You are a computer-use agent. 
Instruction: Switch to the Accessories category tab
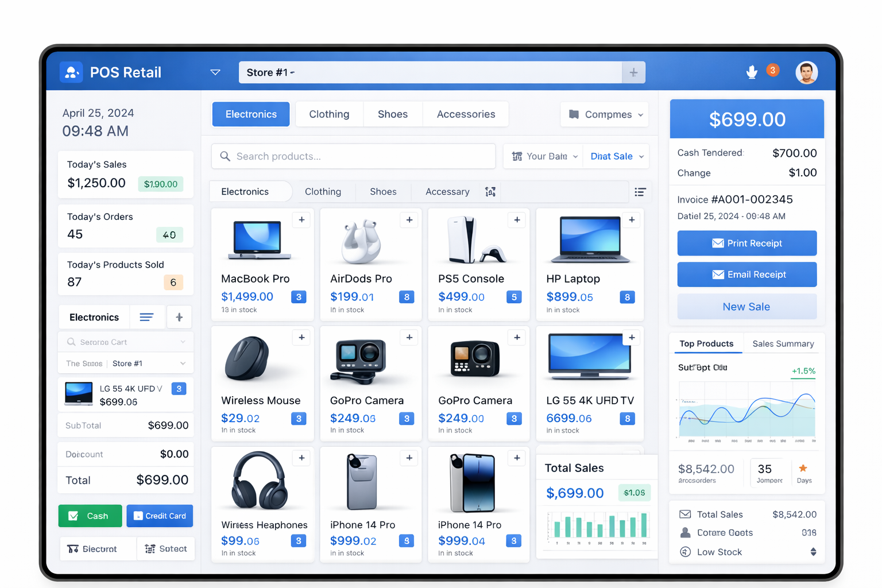pyautogui.click(x=466, y=114)
